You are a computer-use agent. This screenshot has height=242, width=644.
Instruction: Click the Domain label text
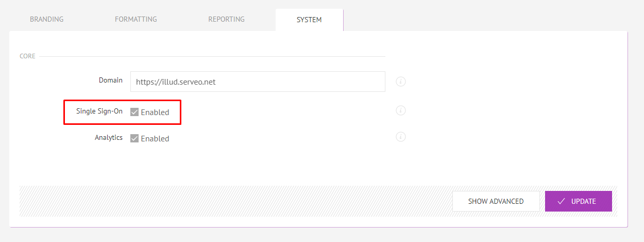pyautogui.click(x=111, y=80)
